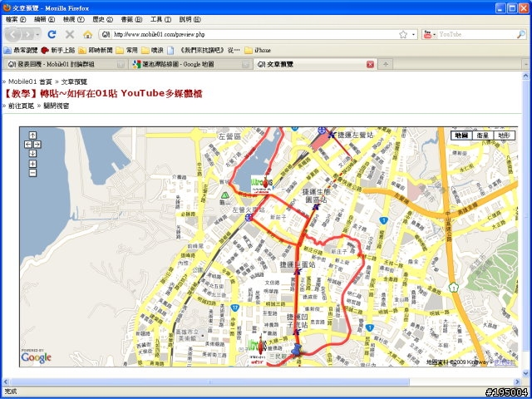Open the 新手上路 bookmark
The image size is (532, 399).
pos(57,50)
